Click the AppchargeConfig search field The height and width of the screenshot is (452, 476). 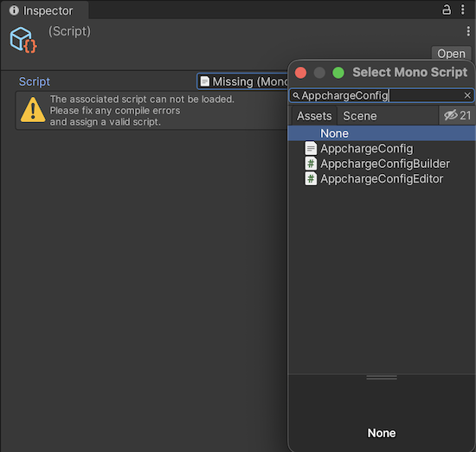[x=382, y=96]
